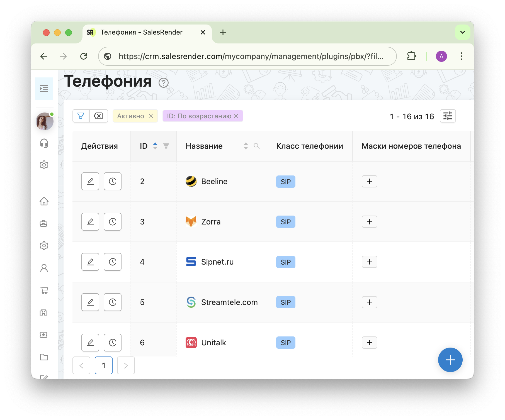The image size is (505, 420).
Task: Open the building icon in sidebar
Action: pos(44,312)
